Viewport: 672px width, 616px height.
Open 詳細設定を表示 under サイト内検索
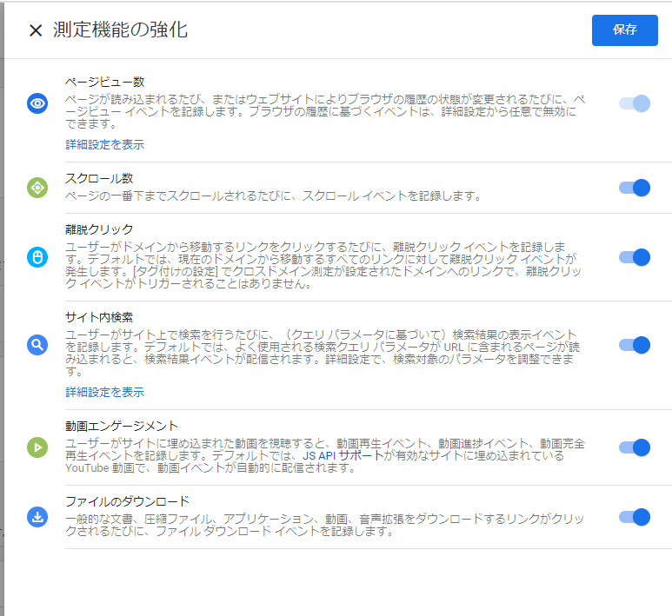pos(104,392)
